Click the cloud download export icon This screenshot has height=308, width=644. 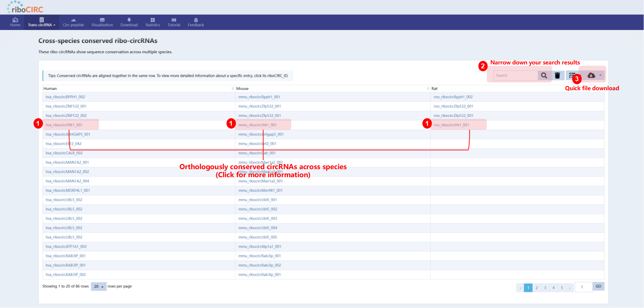591,75
